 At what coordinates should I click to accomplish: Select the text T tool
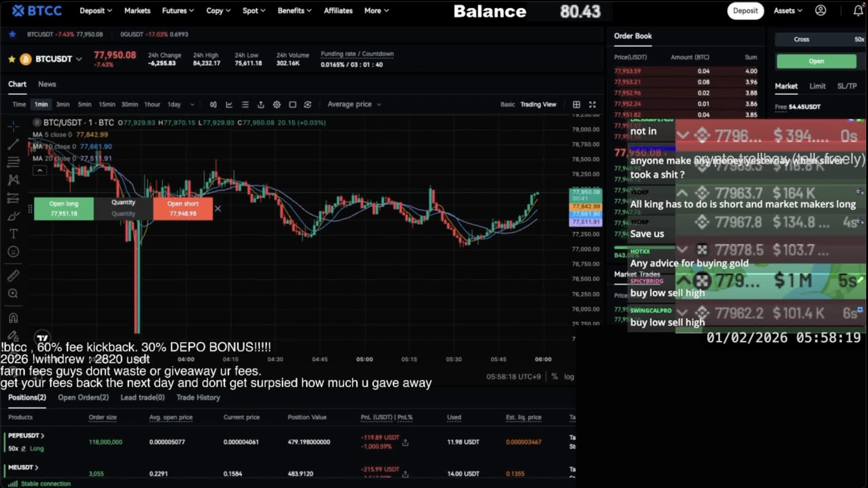pos(13,234)
